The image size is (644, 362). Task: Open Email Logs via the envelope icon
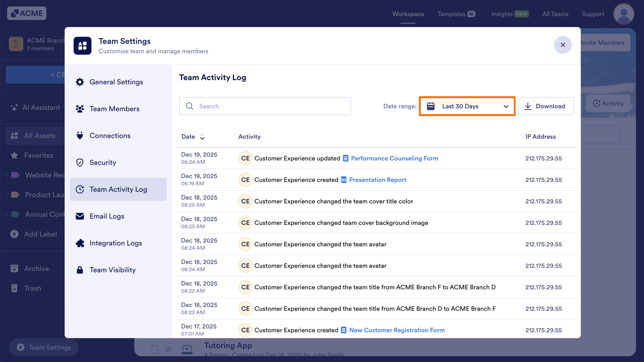[x=79, y=216]
